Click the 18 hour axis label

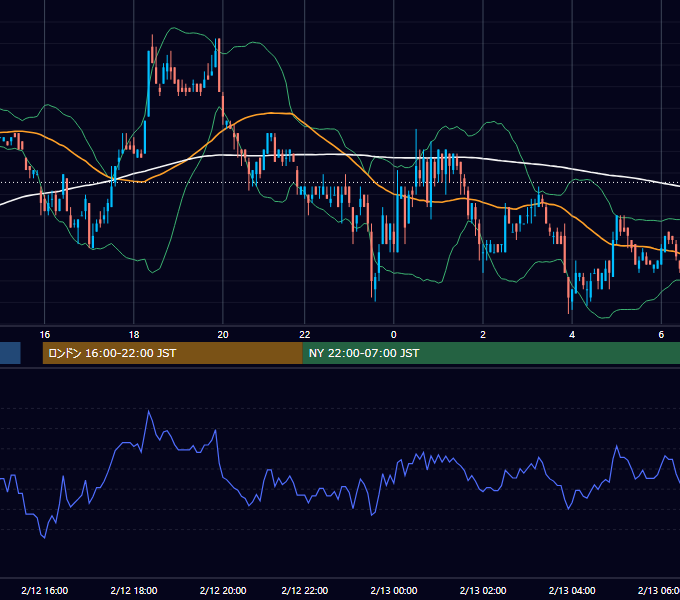134,335
